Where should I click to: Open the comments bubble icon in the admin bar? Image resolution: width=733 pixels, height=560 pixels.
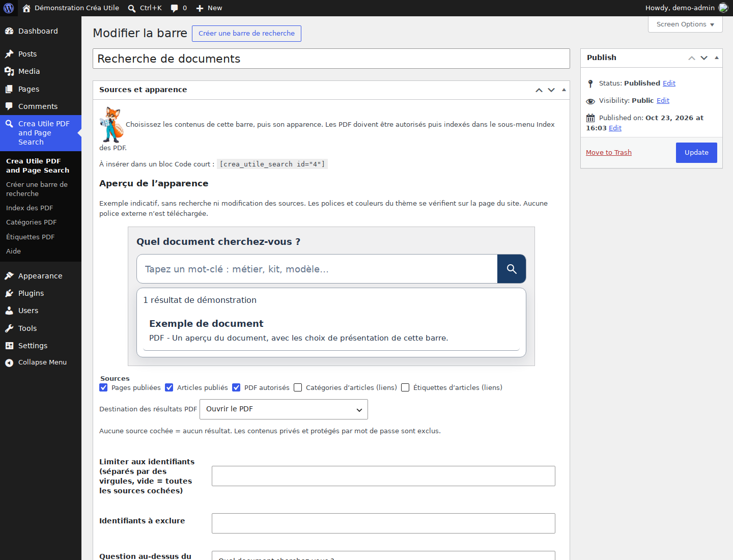point(175,8)
